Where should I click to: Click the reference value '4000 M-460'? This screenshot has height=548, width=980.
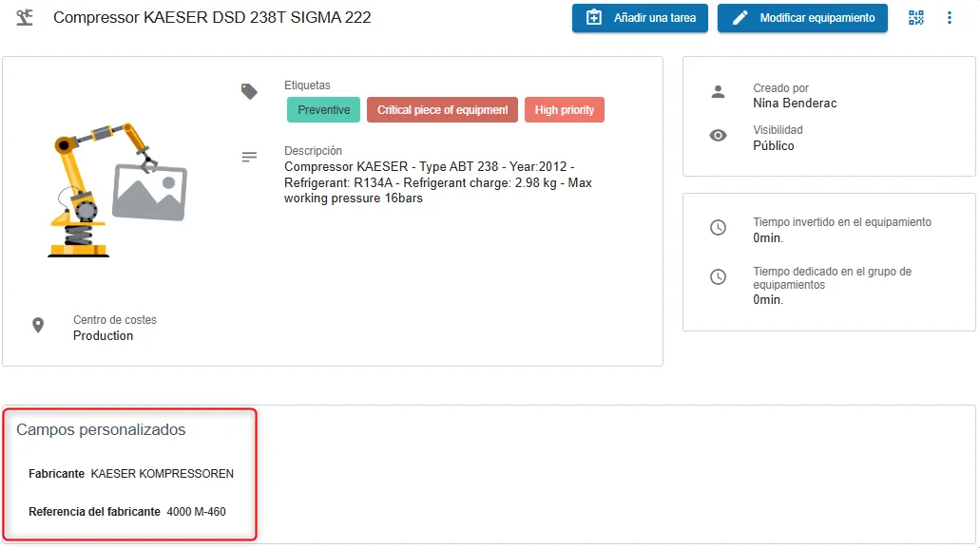(196, 512)
